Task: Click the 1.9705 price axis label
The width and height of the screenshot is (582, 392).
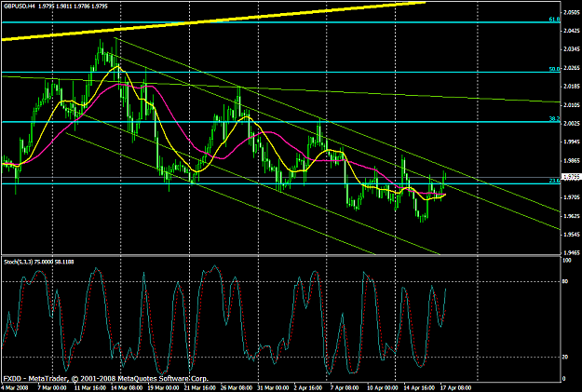Action: click(572, 197)
